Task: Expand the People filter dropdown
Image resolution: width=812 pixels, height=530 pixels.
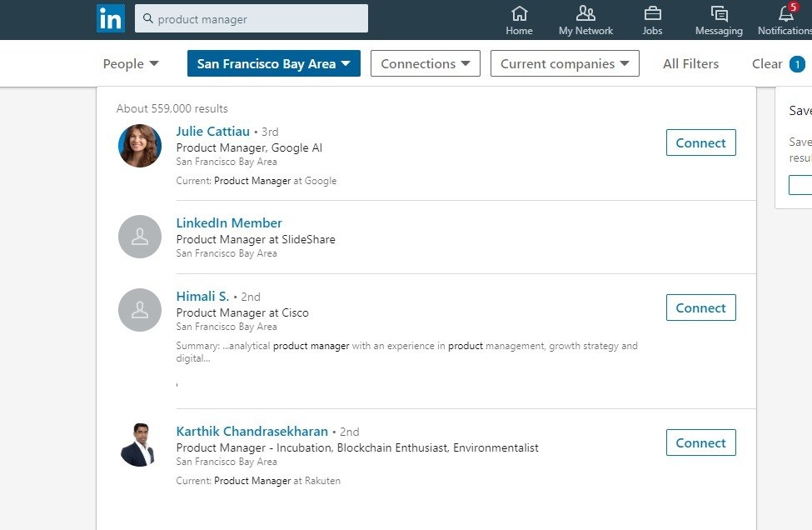Action: [131, 63]
